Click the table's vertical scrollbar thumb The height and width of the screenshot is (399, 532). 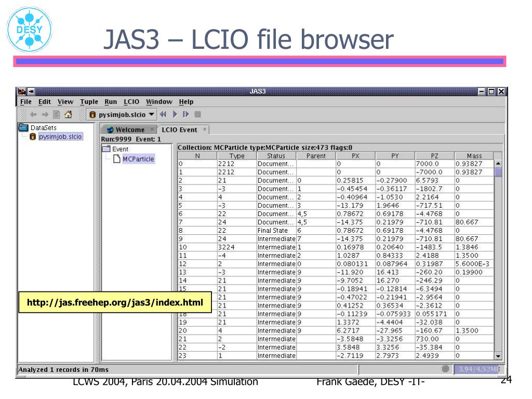click(x=498, y=172)
